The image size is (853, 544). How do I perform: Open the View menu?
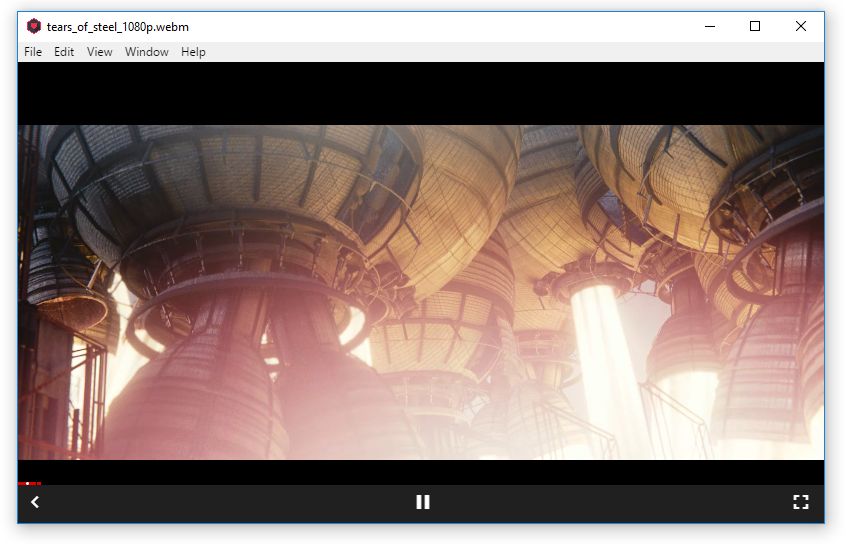click(x=100, y=52)
